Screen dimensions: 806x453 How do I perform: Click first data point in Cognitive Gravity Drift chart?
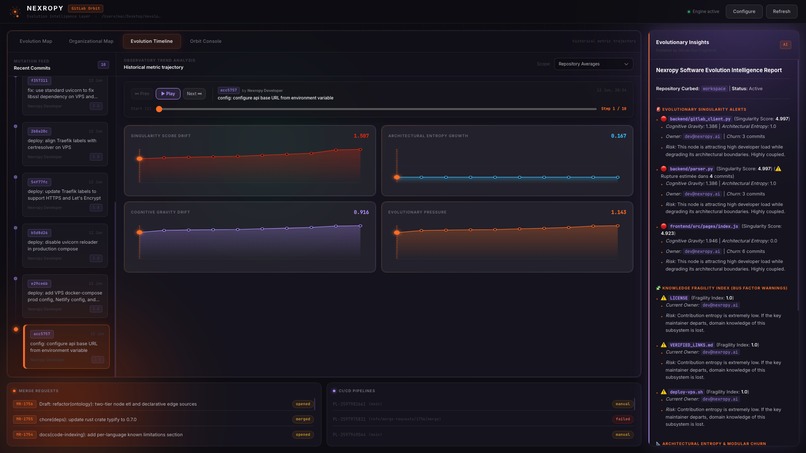[x=139, y=232]
